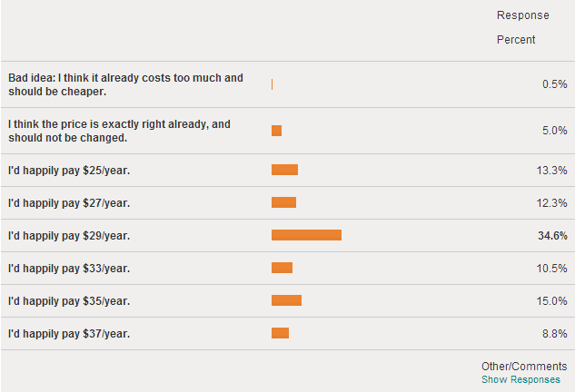This screenshot has width=575, height=392.
Task: Select the orange bar for $29/year
Action: click(x=306, y=235)
